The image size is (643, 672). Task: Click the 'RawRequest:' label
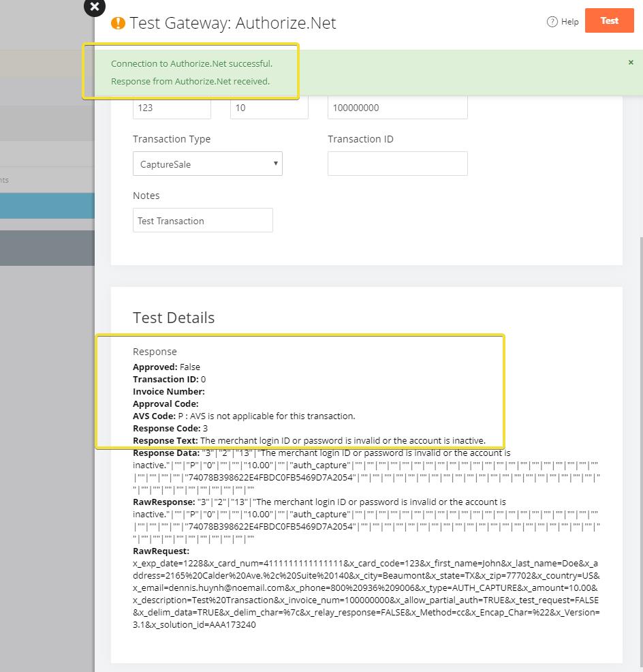[161, 551]
